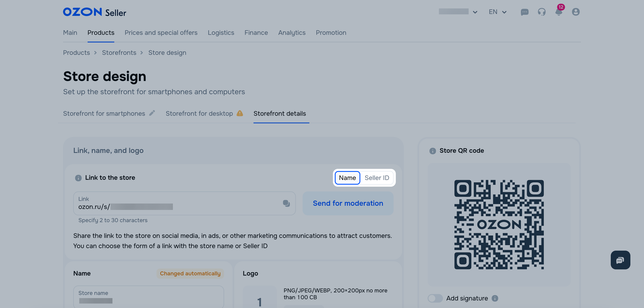Screen dimensions: 644x308
Task: Click the Store name input field
Action: tap(149, 297)
